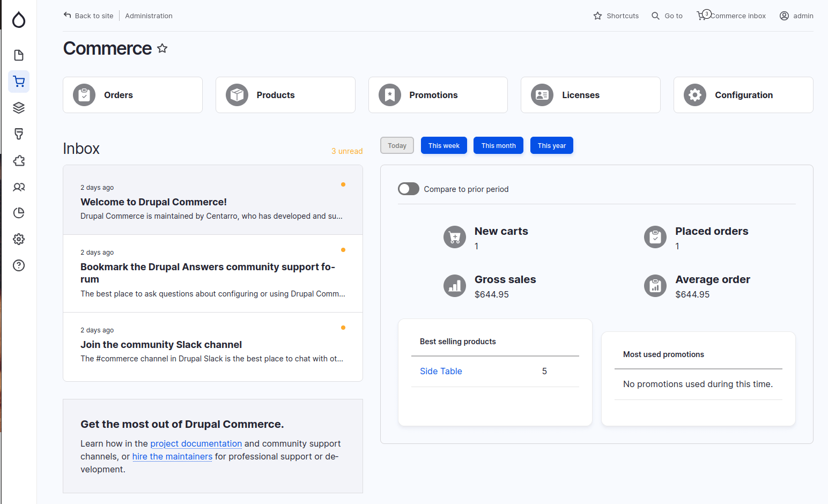Open the Products card label
828x504 pixels.
click(276, 95)
